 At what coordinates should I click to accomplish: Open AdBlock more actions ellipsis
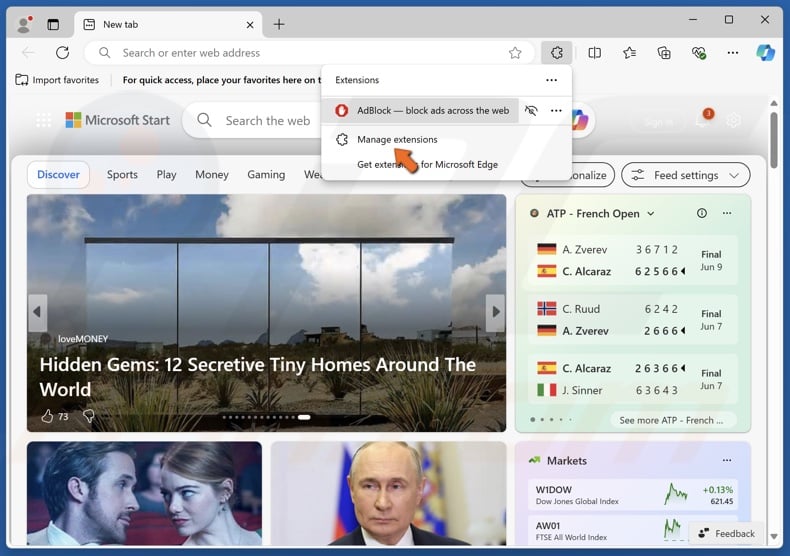556,110
